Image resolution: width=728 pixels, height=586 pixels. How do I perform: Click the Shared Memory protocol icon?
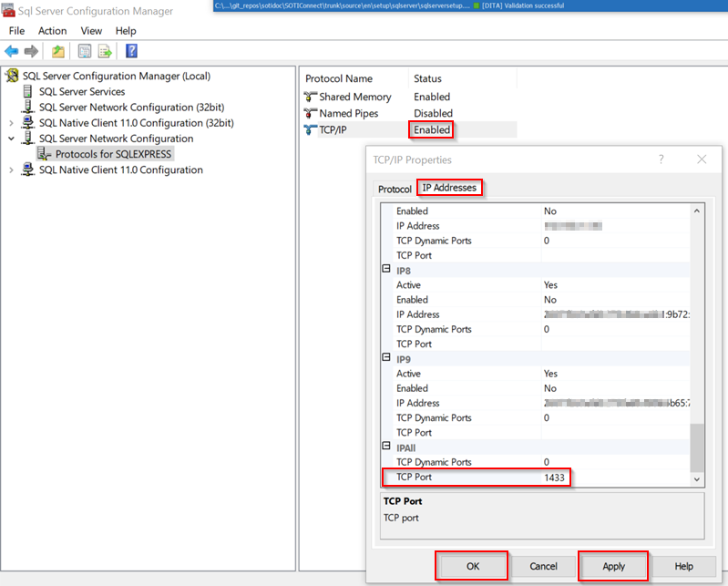point(310,97)
